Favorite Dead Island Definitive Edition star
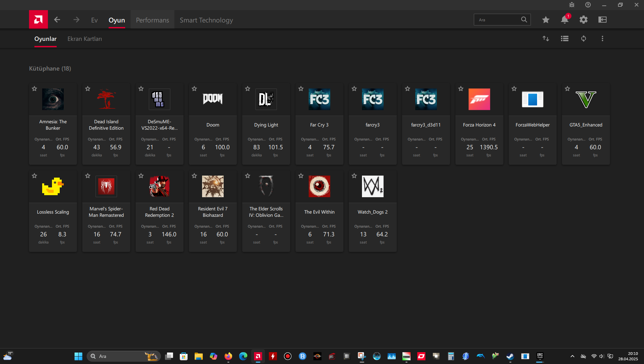Image resolution: width=644 pixels, height=364 pixels. tap(88, 88)
